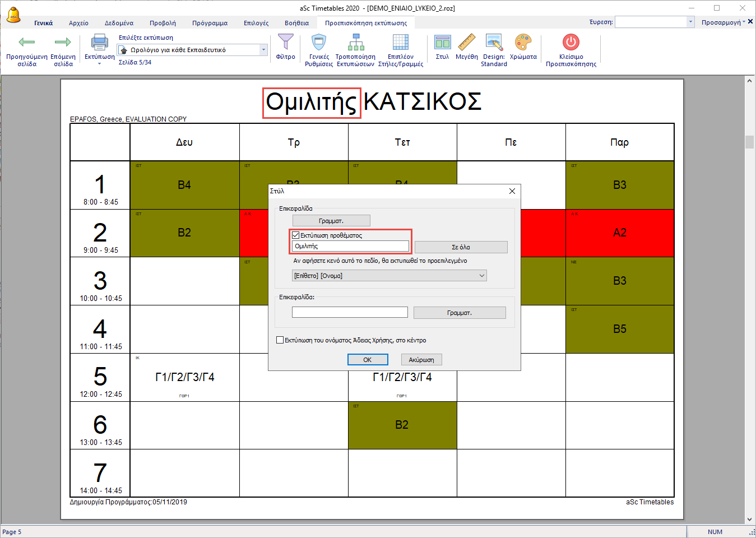The image size is (756, 538).
Task: Open Τροποποίηση Εκτυπώσεων tool
Action: click(x=355, y=43)
